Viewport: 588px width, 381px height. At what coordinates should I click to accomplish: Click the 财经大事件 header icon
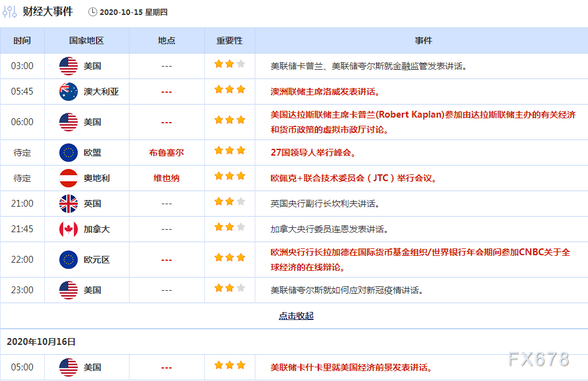[9, 11]
